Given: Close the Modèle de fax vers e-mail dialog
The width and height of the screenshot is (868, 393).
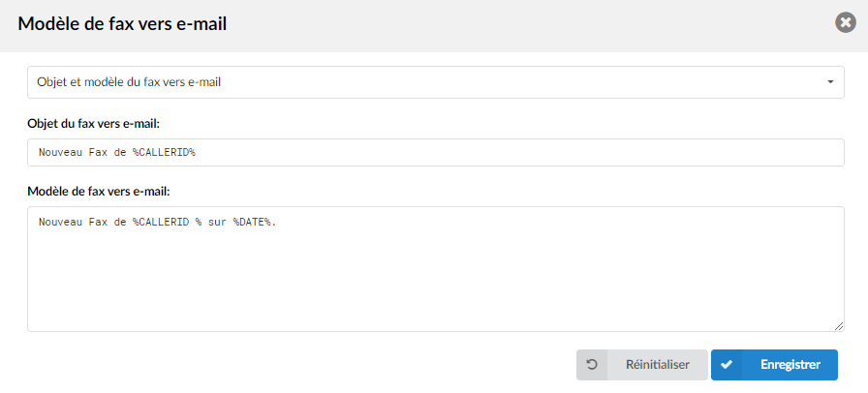Looking at the screenshot, I should tap(846, 22).
